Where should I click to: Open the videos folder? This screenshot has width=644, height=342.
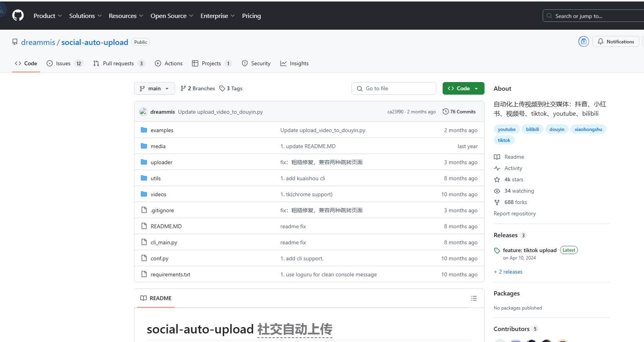click(x=158, y=194)
